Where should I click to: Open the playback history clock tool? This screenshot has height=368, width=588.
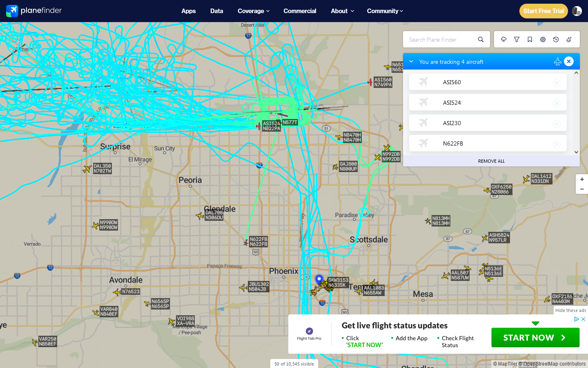[x=556, y=40]
